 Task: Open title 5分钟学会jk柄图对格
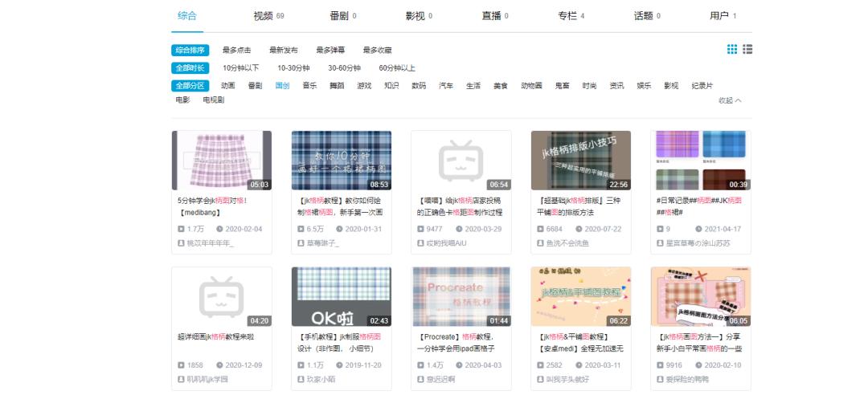tap(212, 206)
